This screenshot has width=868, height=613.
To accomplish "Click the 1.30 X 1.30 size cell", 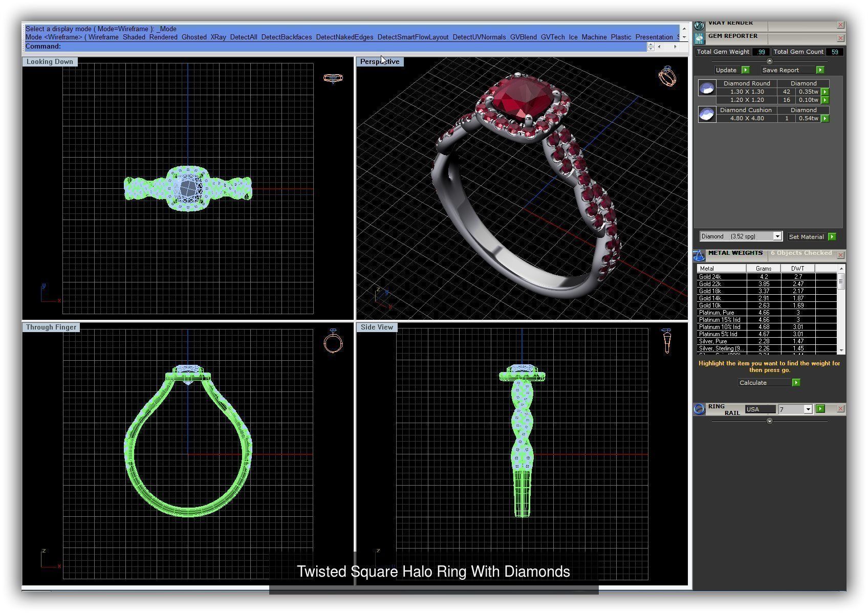I will point(747,92).
